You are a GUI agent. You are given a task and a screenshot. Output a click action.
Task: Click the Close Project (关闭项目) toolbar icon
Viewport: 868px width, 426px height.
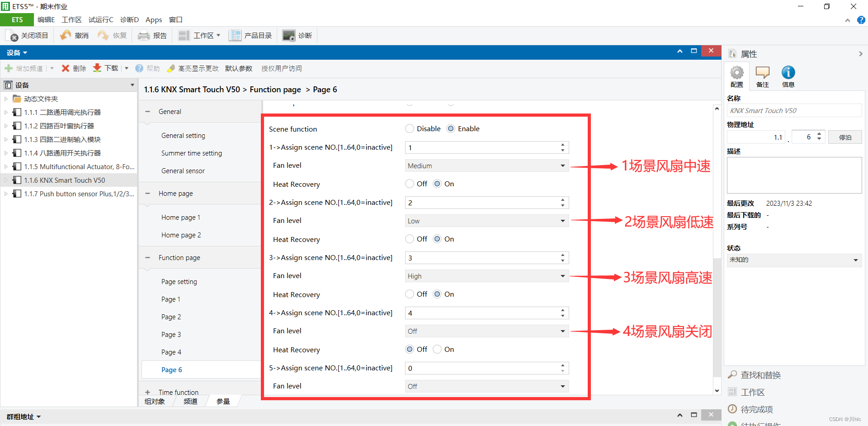click(12, 36)
